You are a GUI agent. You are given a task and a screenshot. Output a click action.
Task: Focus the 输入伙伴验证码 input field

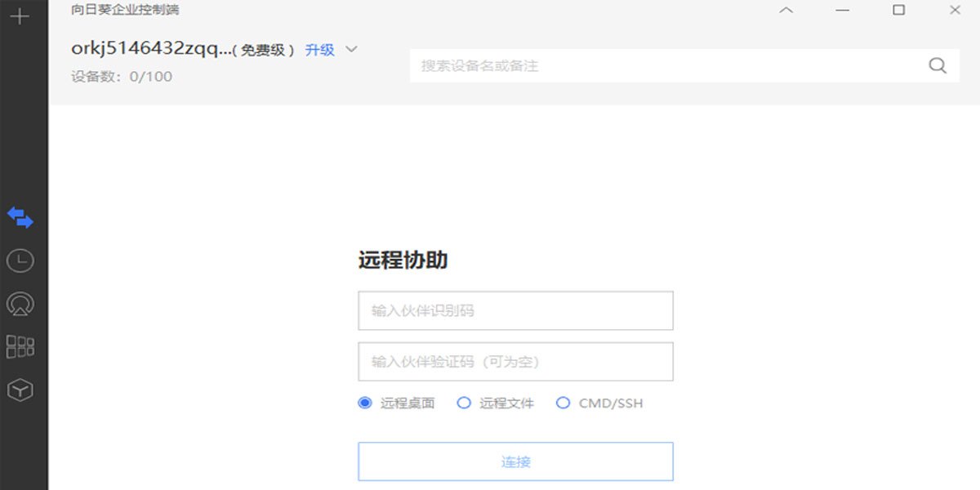pyautogui.click(x=515, y=362)
